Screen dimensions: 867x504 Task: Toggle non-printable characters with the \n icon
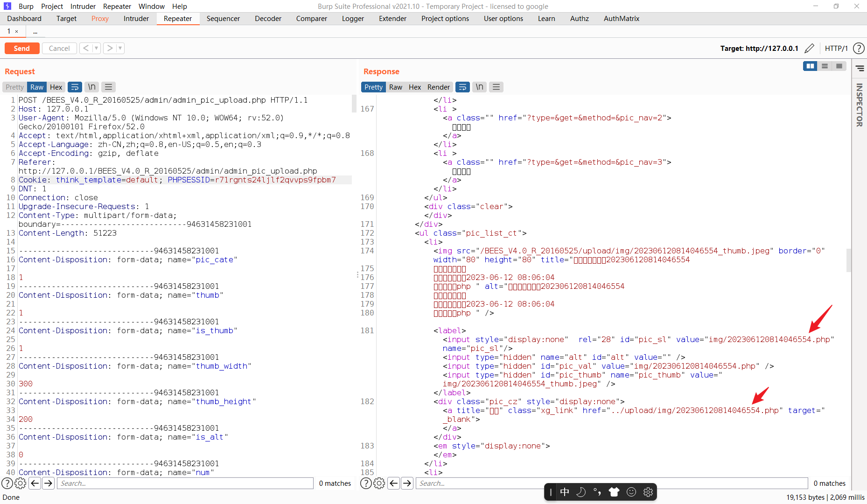coord(91,87)
